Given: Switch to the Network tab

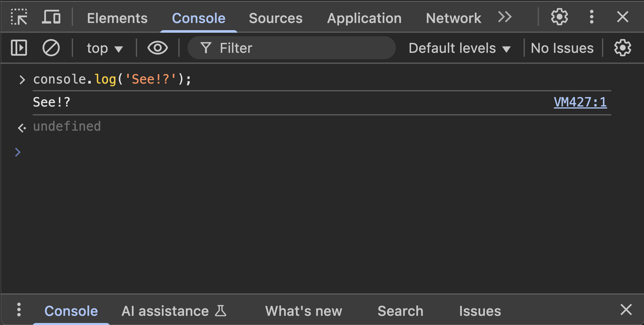Looking at the screenshot, I should (x=453, y=18).
